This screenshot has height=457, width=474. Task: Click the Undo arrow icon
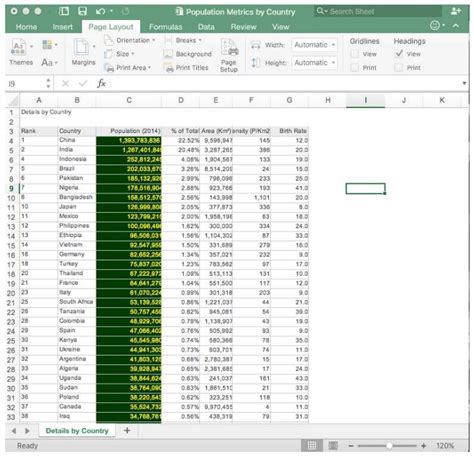pyautogui.click(x=101, y=12)
